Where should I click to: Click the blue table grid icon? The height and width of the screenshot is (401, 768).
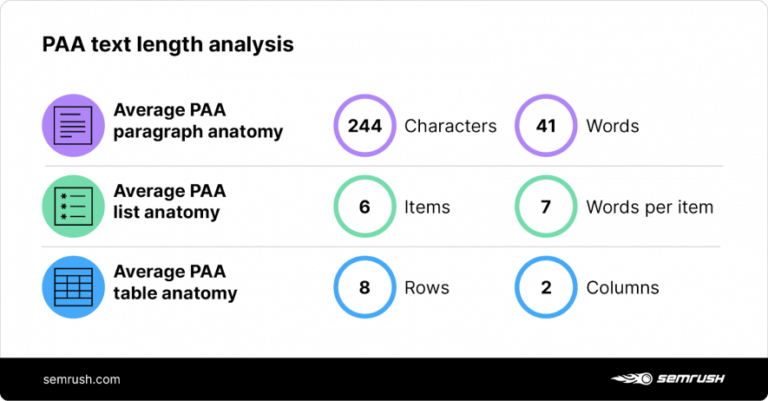point(73,287)
